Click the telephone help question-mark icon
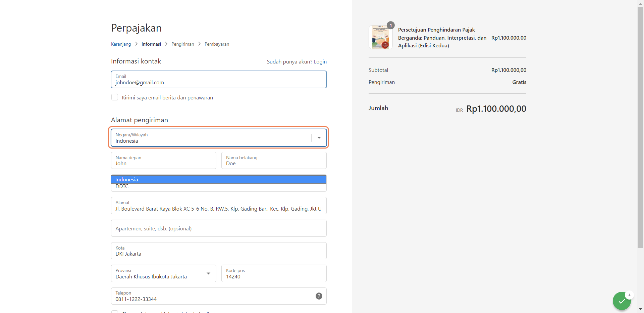 click(319, 296)
